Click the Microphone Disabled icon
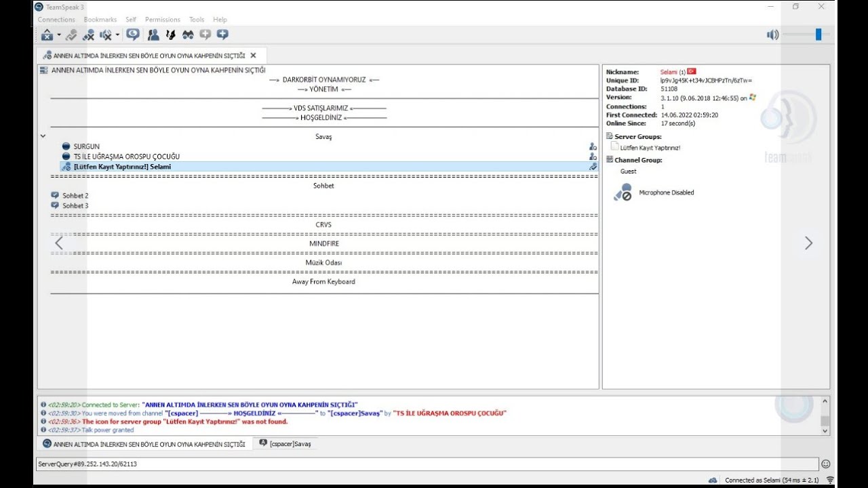 [623, 192]
